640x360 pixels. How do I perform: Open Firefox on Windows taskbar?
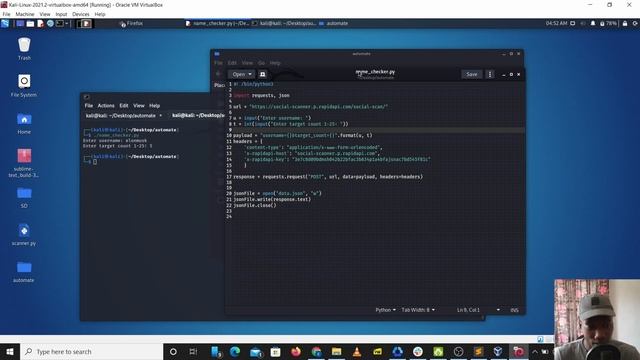click(296, 351)
